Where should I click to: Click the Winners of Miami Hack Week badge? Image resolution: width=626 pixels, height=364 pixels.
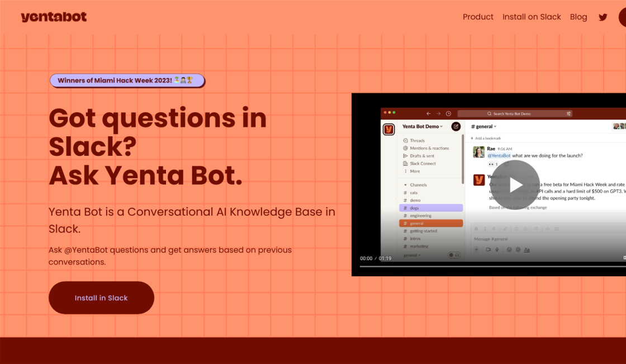127,80
